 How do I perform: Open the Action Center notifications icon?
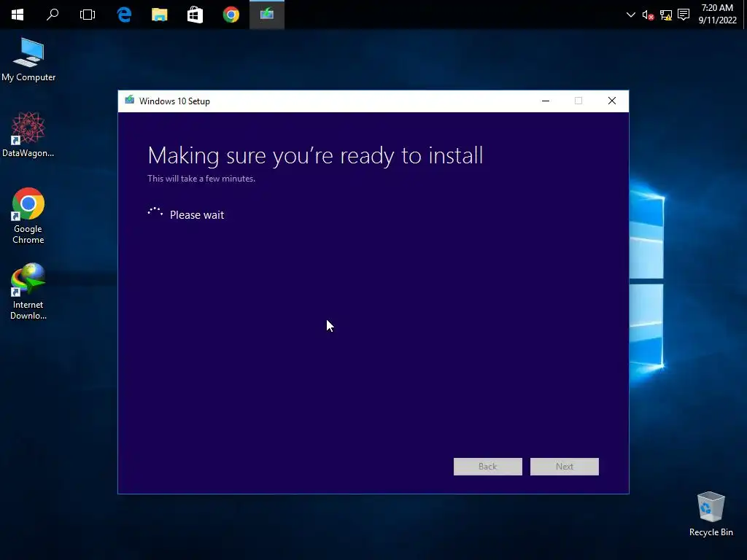pyautogui.click(x=684, y=15)
